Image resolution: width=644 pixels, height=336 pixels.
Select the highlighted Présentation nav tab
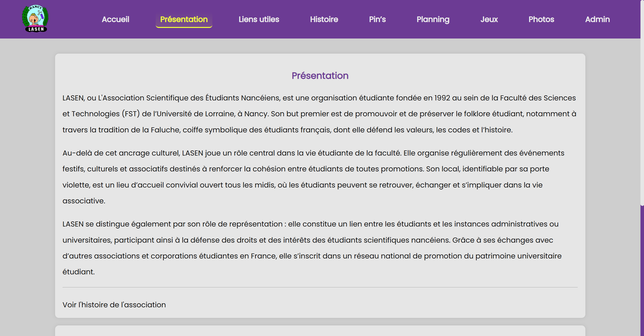click(x=184, y=19)
